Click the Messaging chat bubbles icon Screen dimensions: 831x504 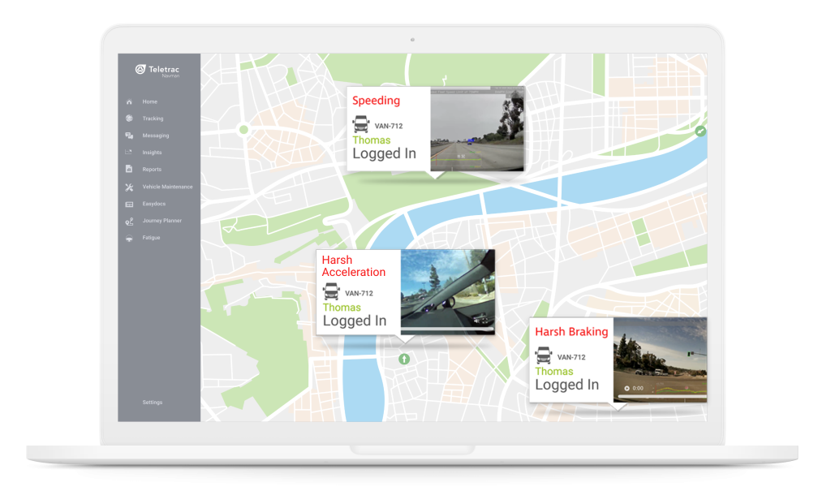(x=129, y=136)
